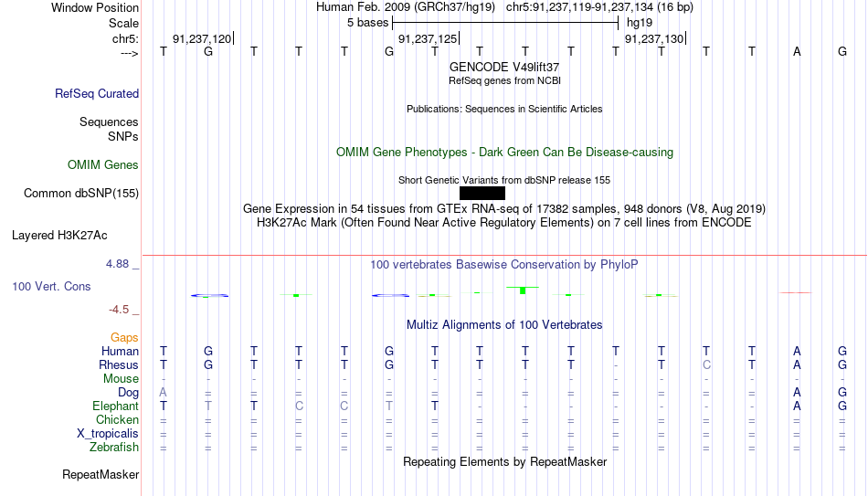Select the X_tropicalis alignment row label
Viewport: 868px width, 496px height.
(x=108, y=434)
